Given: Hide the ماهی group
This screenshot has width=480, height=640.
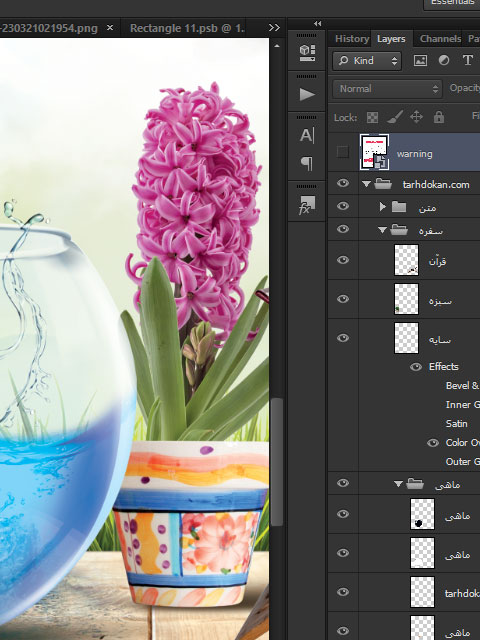Looking at the screenshot, I should coord(343,483).
